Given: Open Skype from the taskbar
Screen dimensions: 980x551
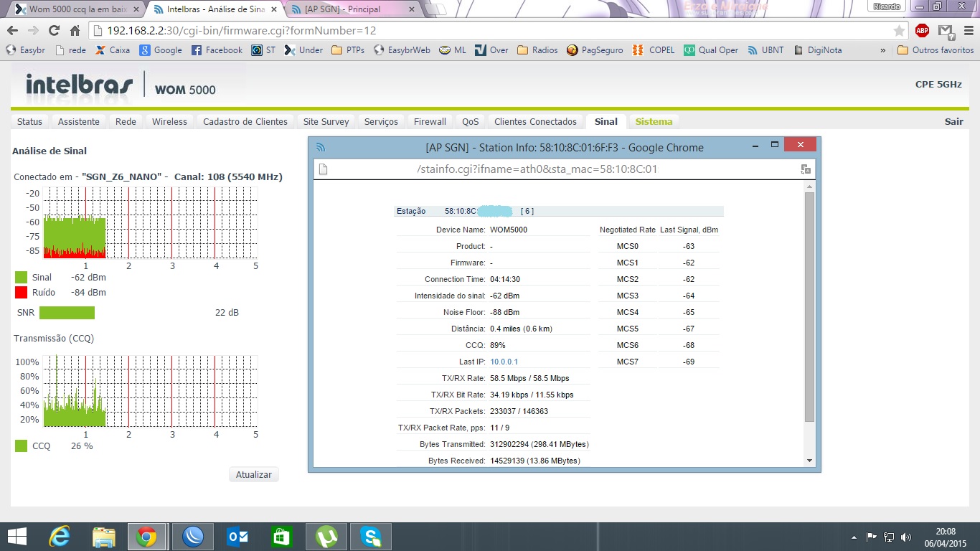Looking at the screenshot, I should pos(371,537).
